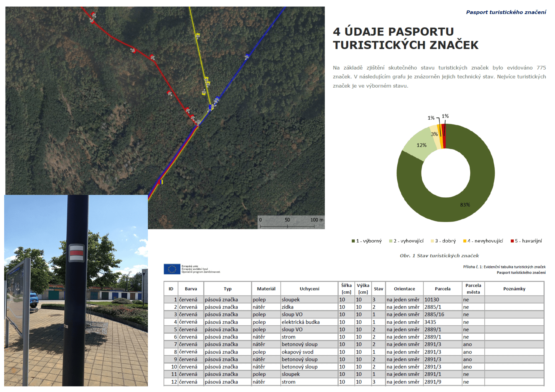Viewport: 555px width, 392px height.
Task: Click the 'Obr. 1 Stav turistických značek' caption
Action: click(439, 256)
